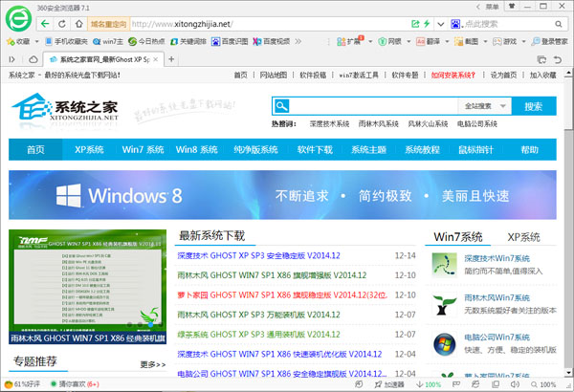Image resolution: width=574 pixels, height=392 pixels.
Task: Click the 360 browser logo
Action: (18, 18)
